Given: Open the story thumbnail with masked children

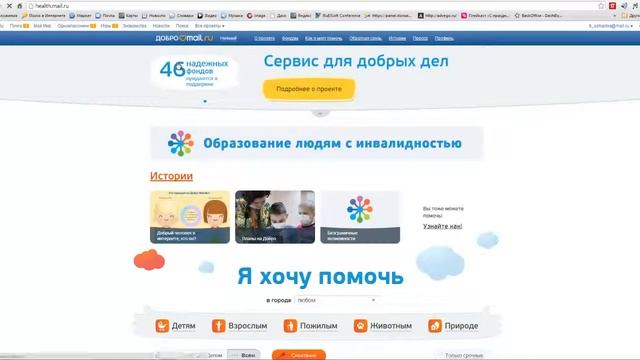Looking at the screenshot, I should point(275,217).
